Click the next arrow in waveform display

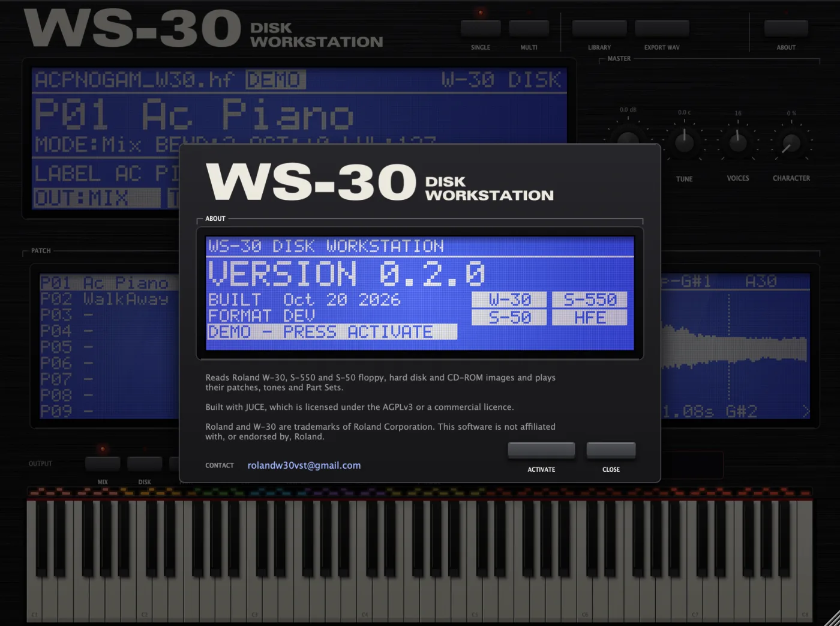(x=806, y=412)
